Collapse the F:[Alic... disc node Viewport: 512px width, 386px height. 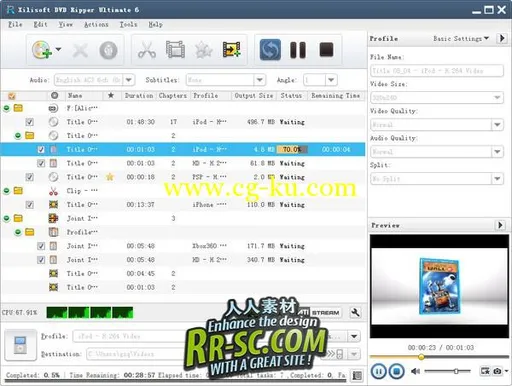[x=6, y=108]
